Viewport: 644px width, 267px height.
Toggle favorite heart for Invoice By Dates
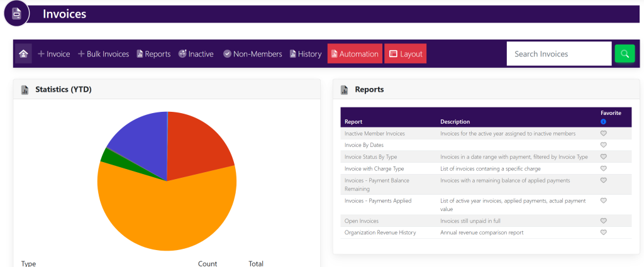pyautogui.click(x=603, y=145)
